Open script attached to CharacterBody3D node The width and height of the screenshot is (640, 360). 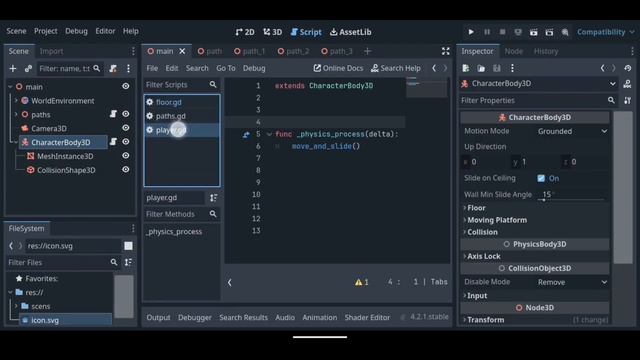pyautogui.click(x=113, y=142)
